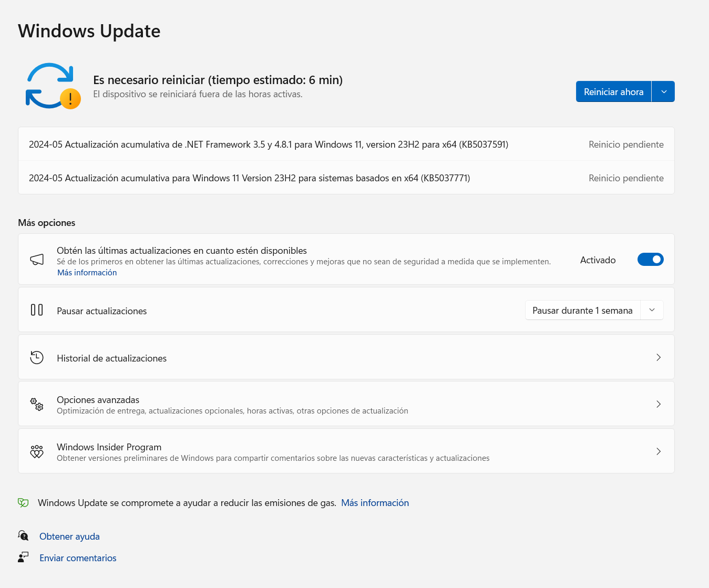The image size is (709, 588).
Task: Click Pausar durante 1 semana button
Action: [x=582, y=311]
